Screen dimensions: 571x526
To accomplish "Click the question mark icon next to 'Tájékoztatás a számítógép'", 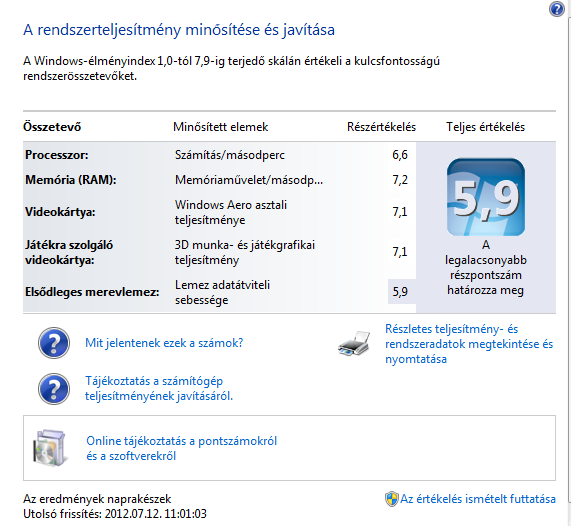I will point(54,389).
